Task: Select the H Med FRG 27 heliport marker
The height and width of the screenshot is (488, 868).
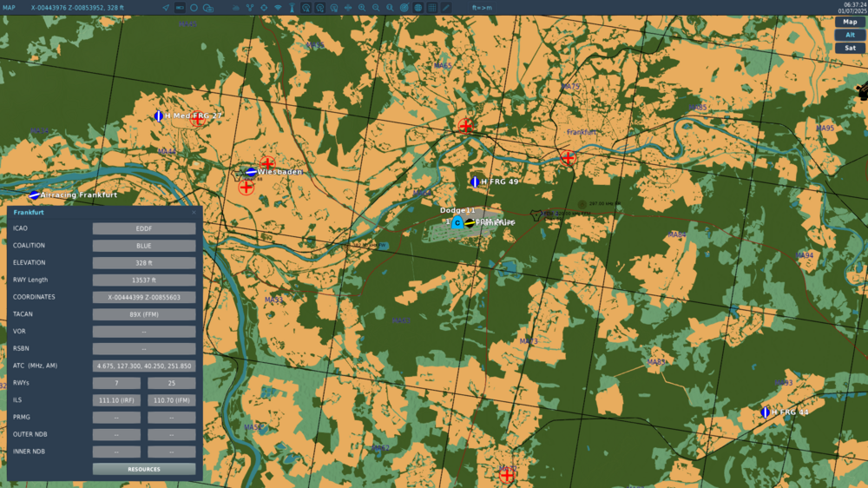Action: (159, 115)
